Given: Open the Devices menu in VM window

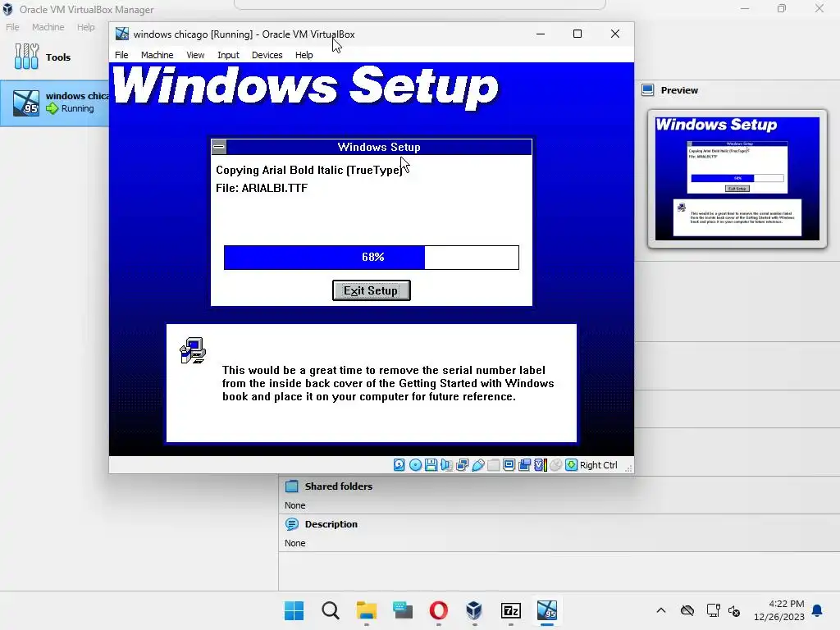Looking at the screenshot, I should 267,55.
